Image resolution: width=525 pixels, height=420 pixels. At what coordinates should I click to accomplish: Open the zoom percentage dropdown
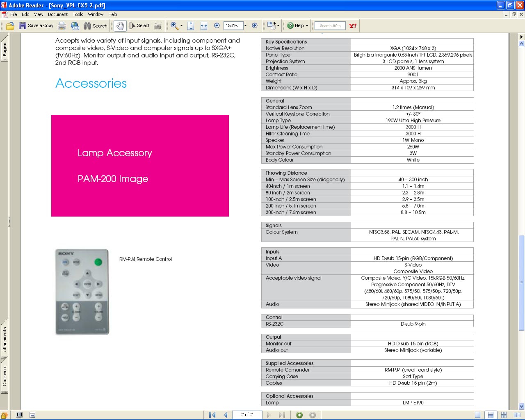point(245,26)
